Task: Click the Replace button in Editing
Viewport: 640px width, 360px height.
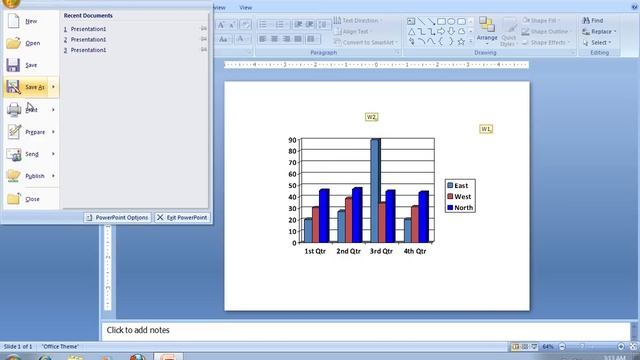Action: [599, 31]
